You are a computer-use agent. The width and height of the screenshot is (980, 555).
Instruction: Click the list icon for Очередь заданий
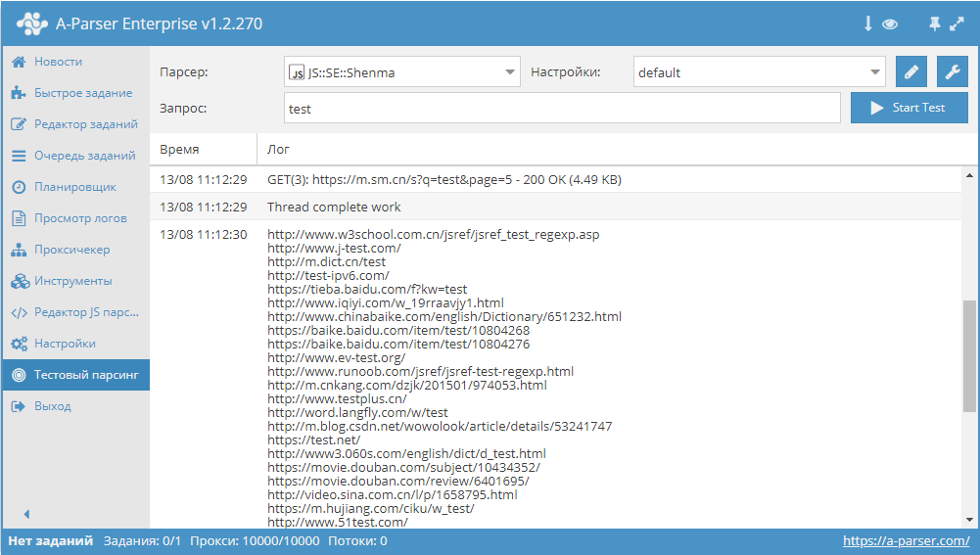pos(19,156)
